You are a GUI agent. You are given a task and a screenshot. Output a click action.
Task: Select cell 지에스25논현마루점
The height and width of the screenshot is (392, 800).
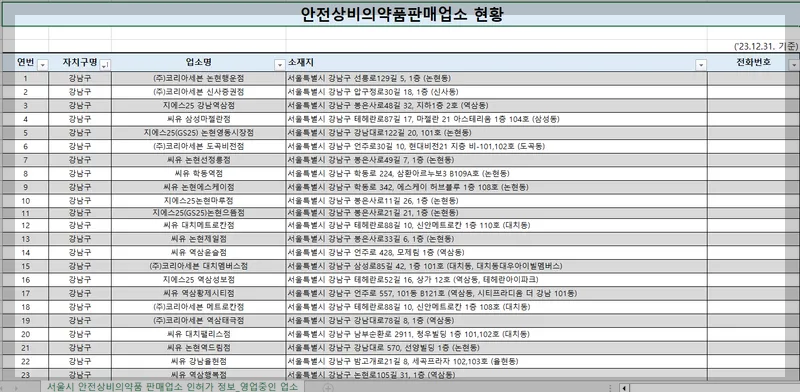click(198, 201)
